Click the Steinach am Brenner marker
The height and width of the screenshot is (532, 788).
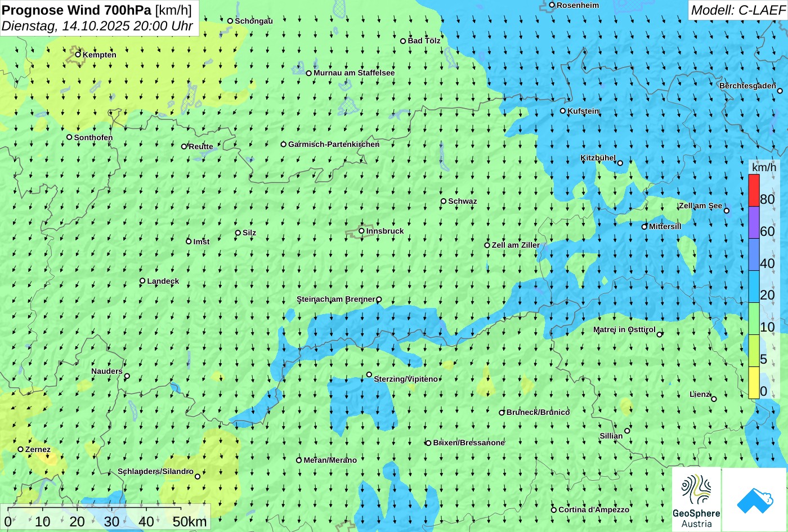379,299
